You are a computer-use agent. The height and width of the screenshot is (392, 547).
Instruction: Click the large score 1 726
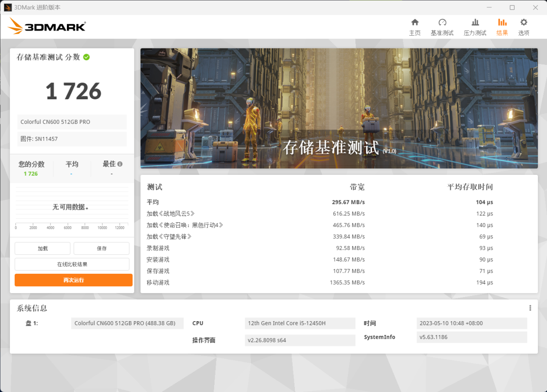click(73, 91)
